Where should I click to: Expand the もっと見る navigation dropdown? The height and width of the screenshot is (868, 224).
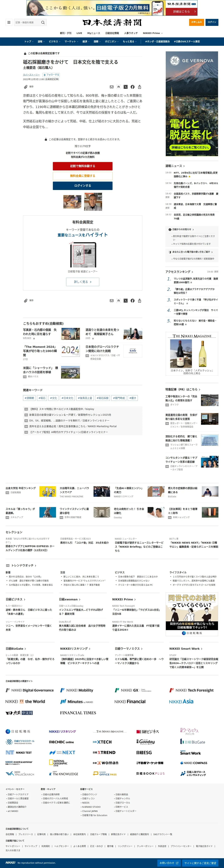[x=129, y=42]
